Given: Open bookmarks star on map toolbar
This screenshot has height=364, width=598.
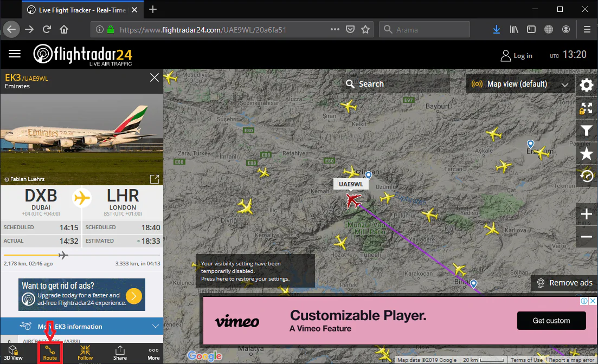Looking at the screenshot, I should [x=586, y=154].
